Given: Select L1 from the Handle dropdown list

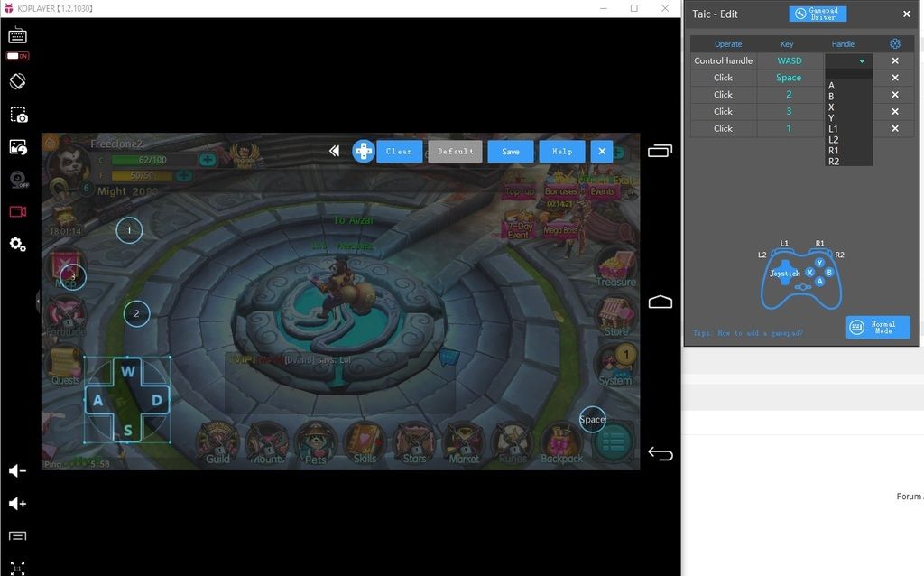Looking at the screenshot, I should pos(833,129).
